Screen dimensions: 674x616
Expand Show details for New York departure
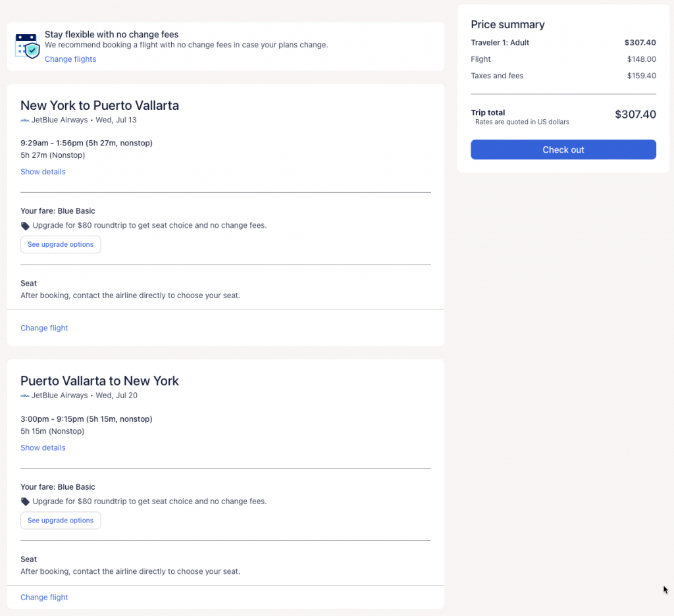(43, 172)
